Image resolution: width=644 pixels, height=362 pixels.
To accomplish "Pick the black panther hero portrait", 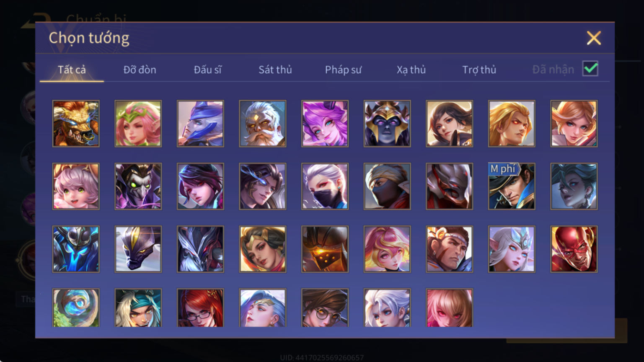I will (x=138, y=249).
